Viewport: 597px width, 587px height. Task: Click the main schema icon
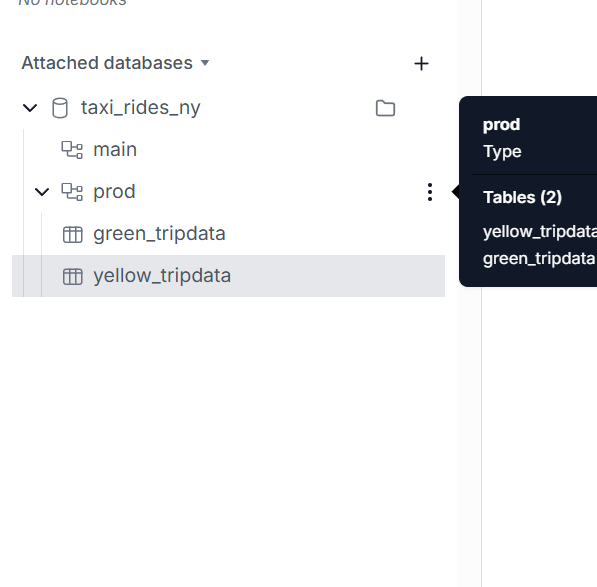click(72, 150)
